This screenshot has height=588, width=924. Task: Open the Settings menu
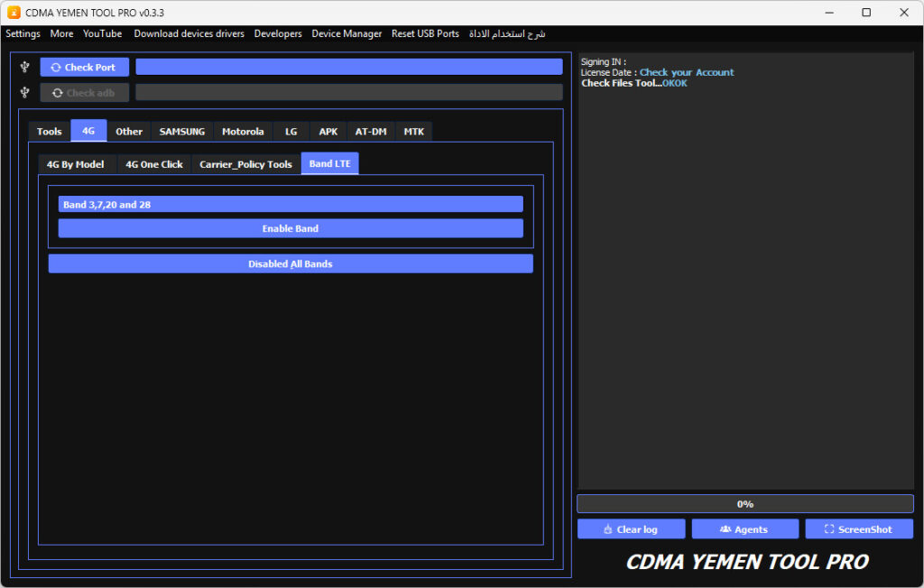pos(23,33)
